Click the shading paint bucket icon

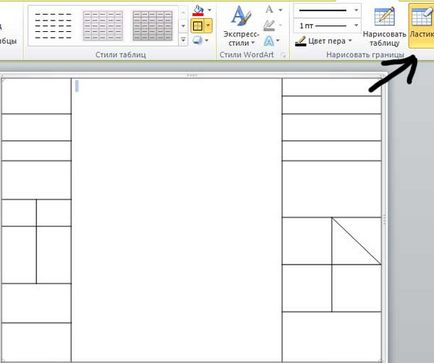[x=198, y=11]
